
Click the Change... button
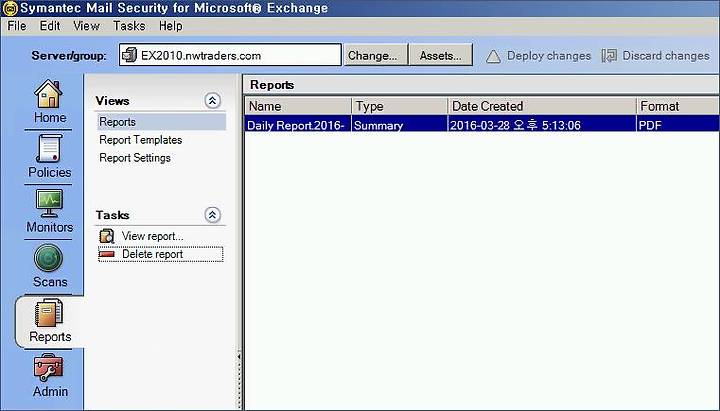(x=376, y=56)
